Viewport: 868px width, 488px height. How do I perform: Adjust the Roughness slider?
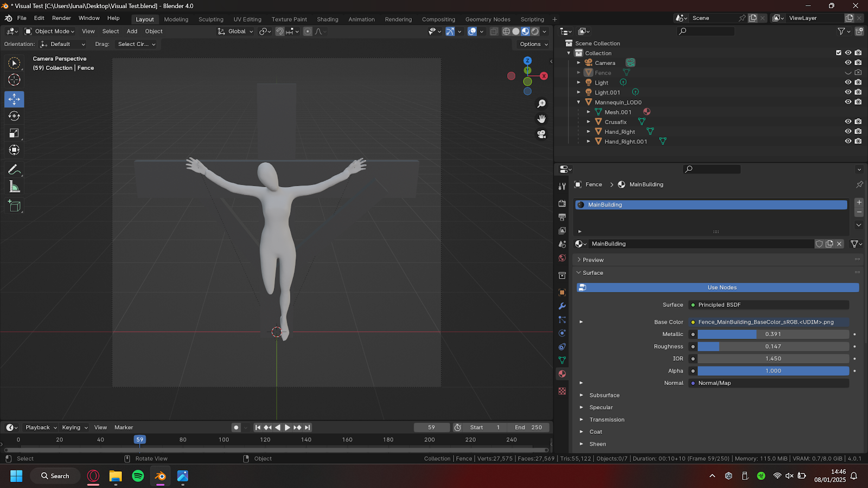point(773,346)
